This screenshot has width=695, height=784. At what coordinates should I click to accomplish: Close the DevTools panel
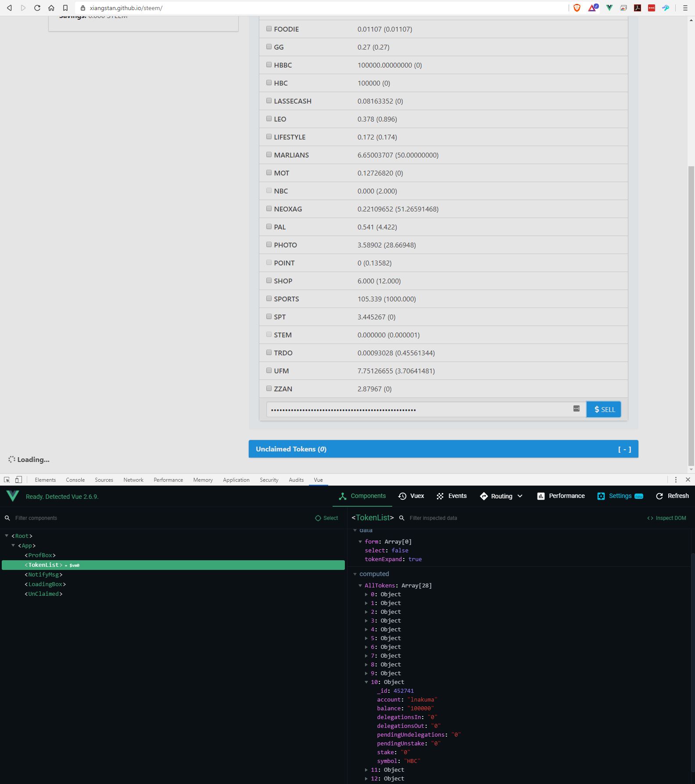point(688,480)
